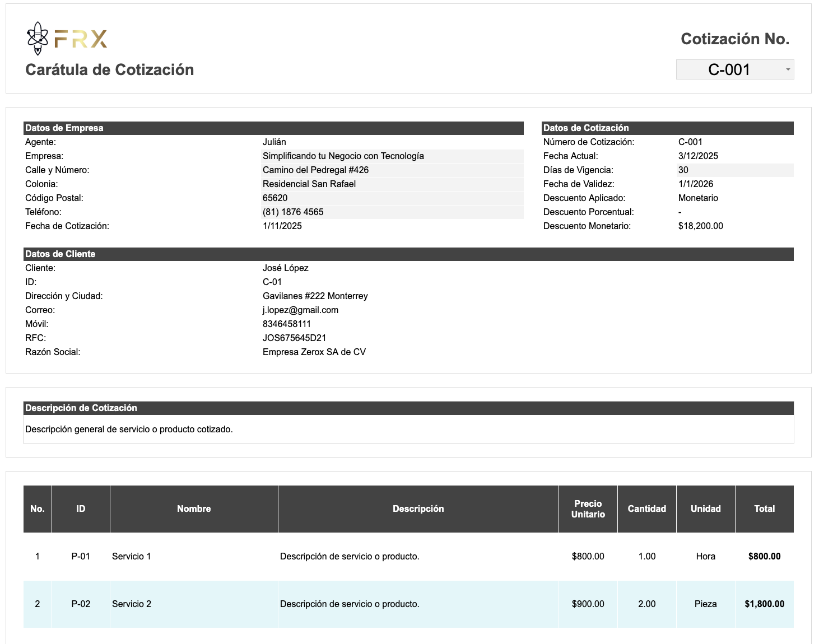The height and width of the screenshot is (644, 819).
Task: Select the bold $1,800.00 total cell
Action: (764, 604)
